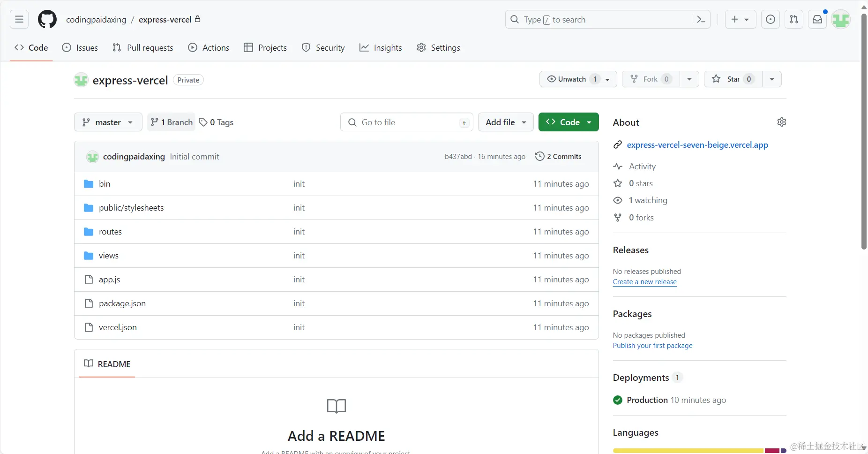
Task: Click the codingpaidaxing commit author avatar
Action: [92, 157]
